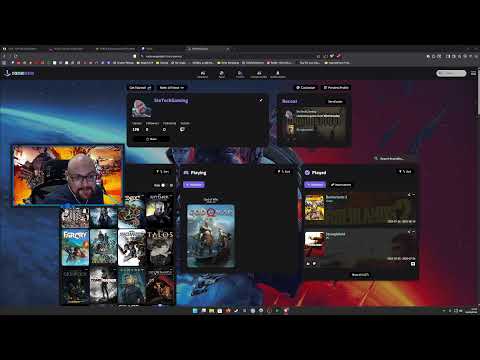Open the StrTechGaming profile avatar
The height and width of the screenshot is (360, 480).
point(142,107)
